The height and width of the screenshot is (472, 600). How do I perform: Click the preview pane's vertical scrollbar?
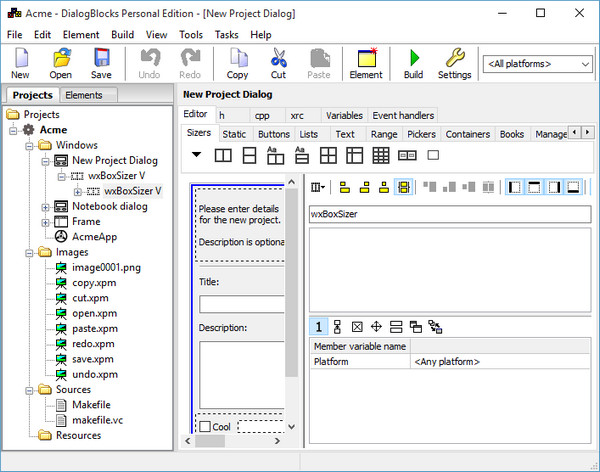click(x=293, y=300)
